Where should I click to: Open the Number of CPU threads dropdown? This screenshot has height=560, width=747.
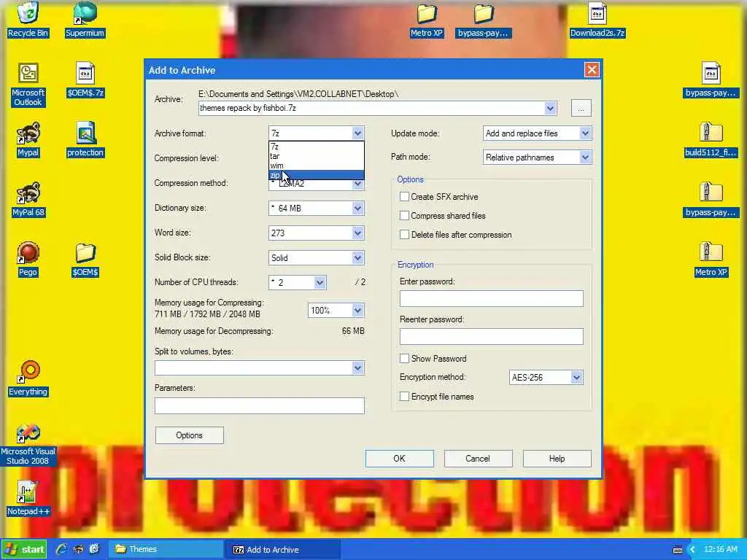(x=320, y=282)
